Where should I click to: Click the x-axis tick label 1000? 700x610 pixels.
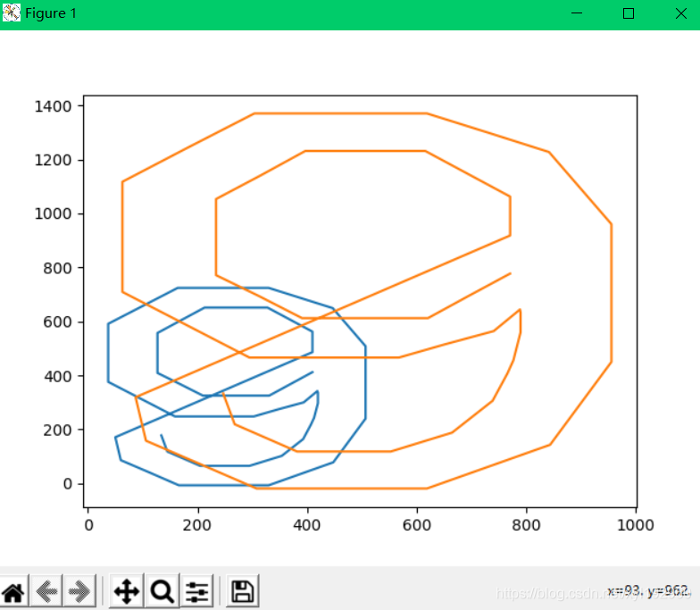click(x=636, y=525)
